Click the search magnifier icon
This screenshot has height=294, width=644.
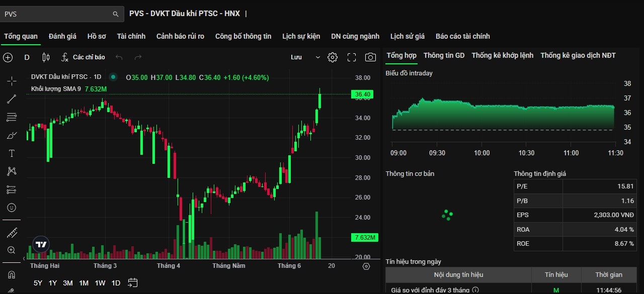coord(116,14)
